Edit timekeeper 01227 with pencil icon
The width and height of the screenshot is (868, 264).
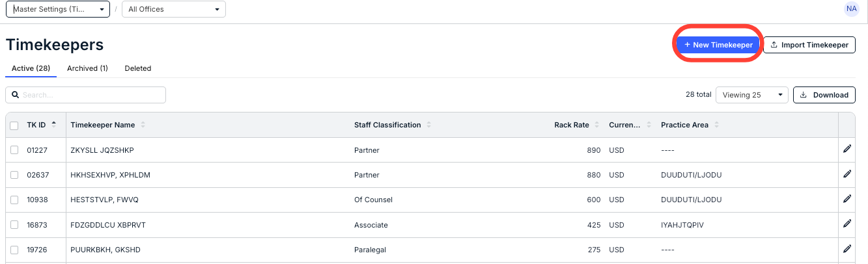pyautogui.click(x=847, y=149)
